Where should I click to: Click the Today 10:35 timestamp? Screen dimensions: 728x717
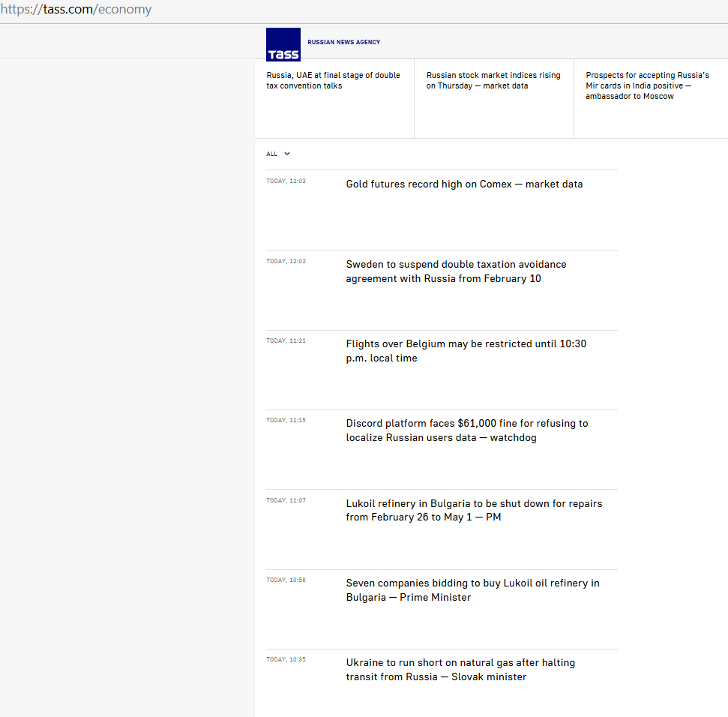tap(286, 660)
